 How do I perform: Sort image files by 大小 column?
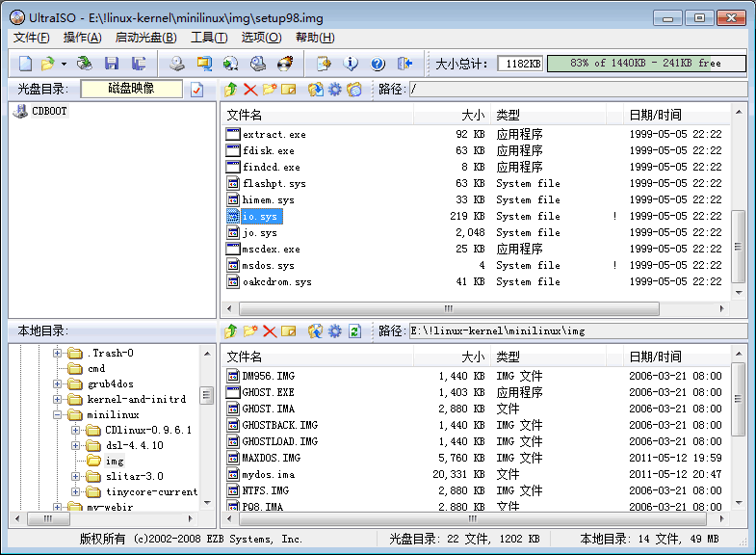tap(452, 115)
